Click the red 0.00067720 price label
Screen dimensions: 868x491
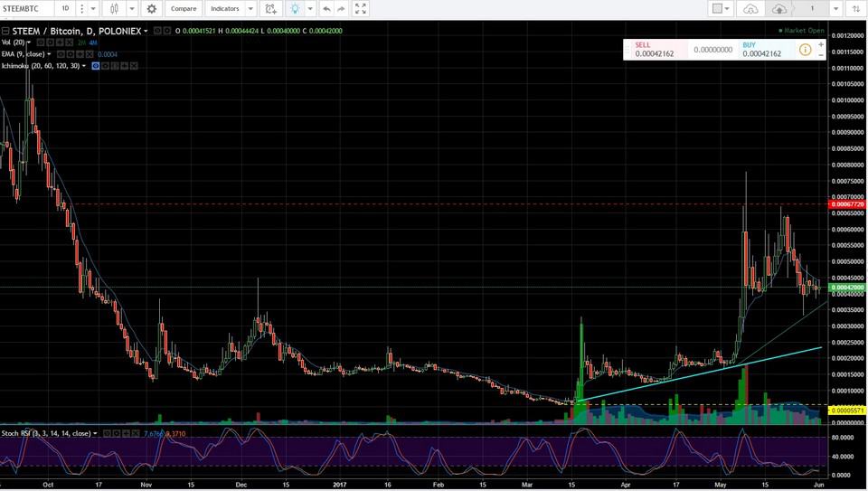[x=847, y=204]
